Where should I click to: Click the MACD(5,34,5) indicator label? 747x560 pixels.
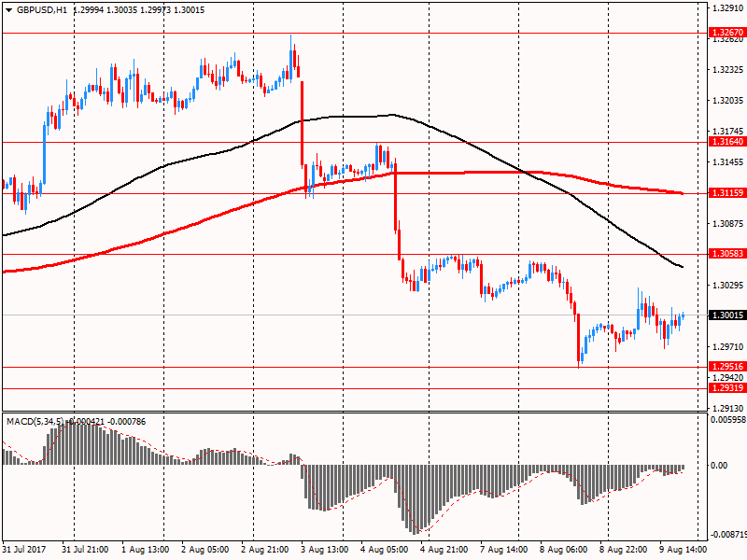point(35,422)
